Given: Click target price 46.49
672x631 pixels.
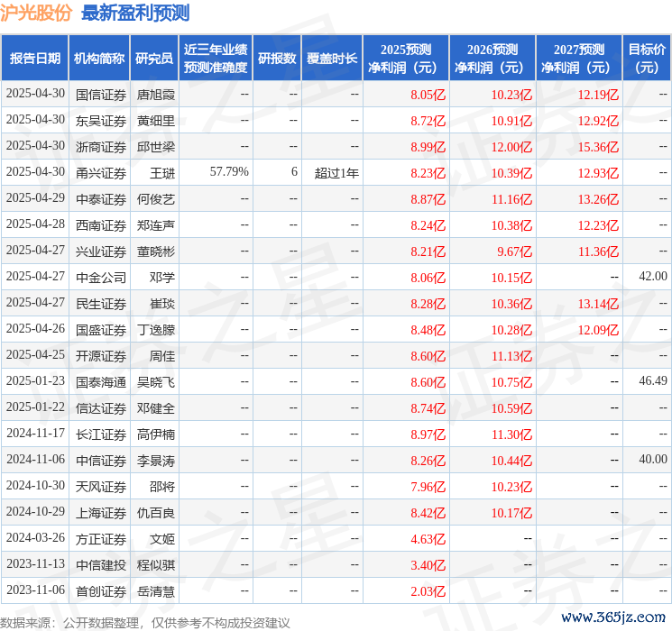Looking at the screenshot, I should 653,380.
